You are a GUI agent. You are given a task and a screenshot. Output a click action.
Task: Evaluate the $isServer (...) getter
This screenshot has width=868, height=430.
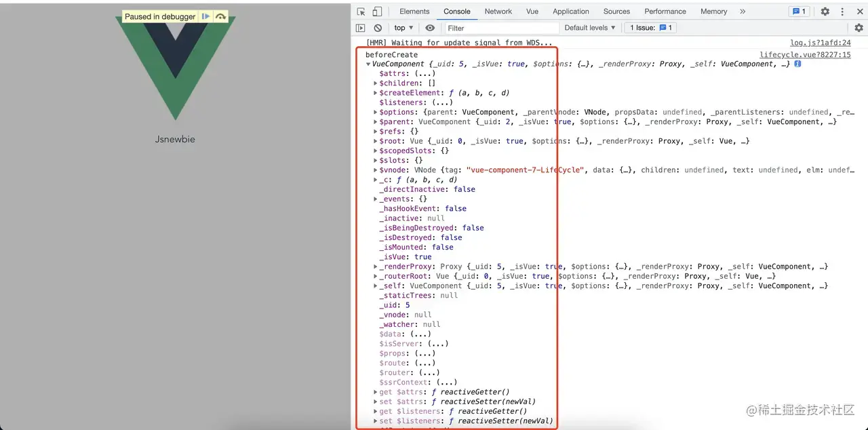tap(437, 344)
